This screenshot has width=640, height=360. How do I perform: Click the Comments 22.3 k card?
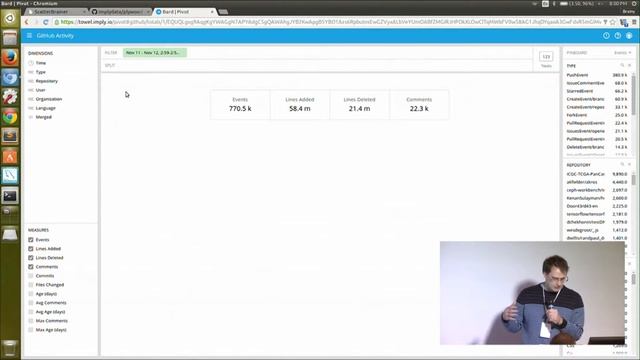(x=419, y=104)
